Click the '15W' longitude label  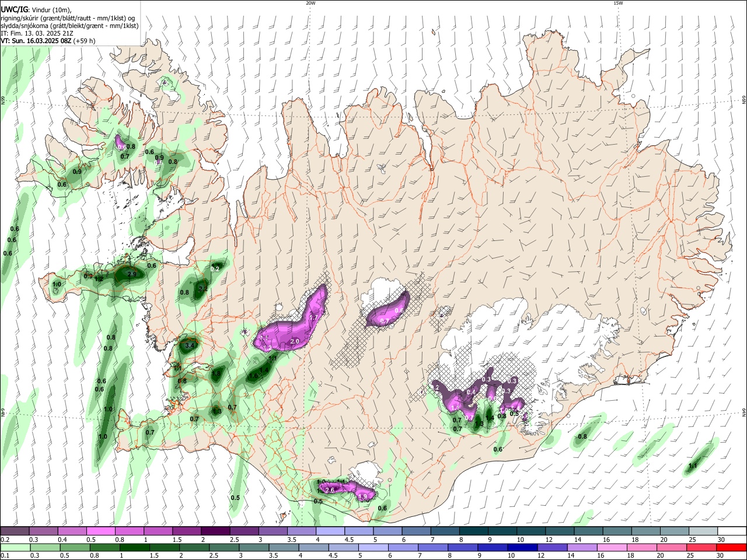[x=618, y=3]
